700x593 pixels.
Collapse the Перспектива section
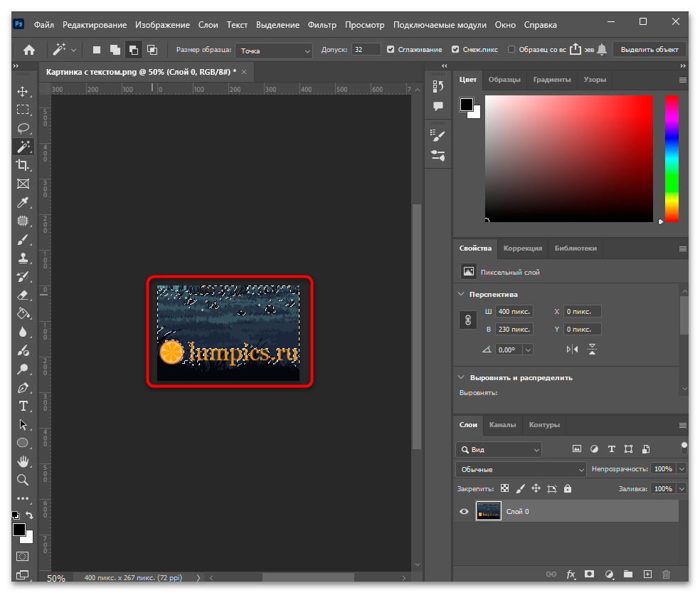point(461,294)
